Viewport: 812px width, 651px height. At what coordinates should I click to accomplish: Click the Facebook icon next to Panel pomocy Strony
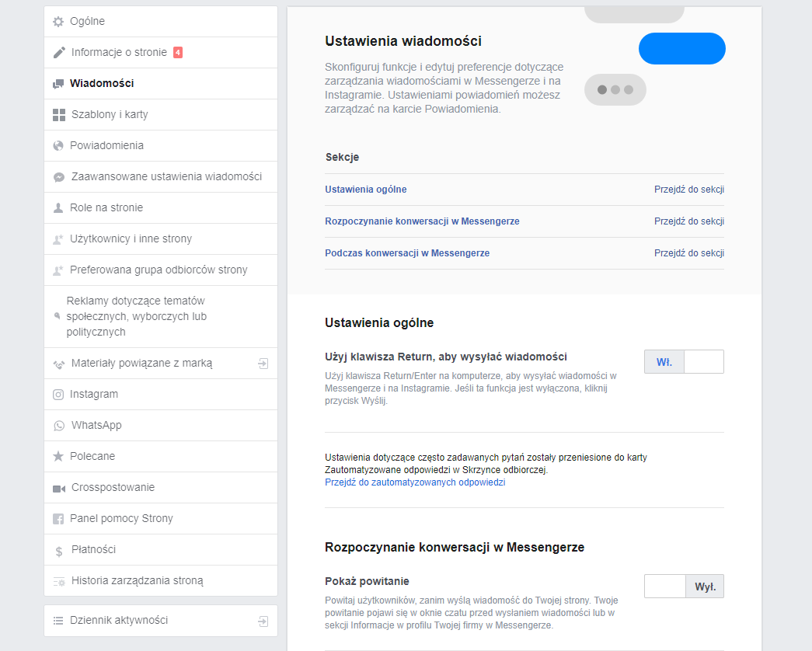(58, 518)
